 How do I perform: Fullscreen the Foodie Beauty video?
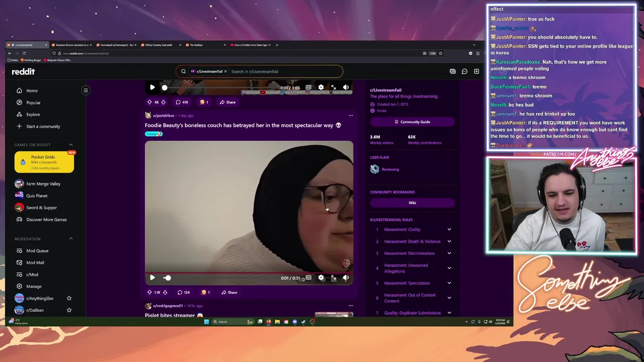click(333, 278)
